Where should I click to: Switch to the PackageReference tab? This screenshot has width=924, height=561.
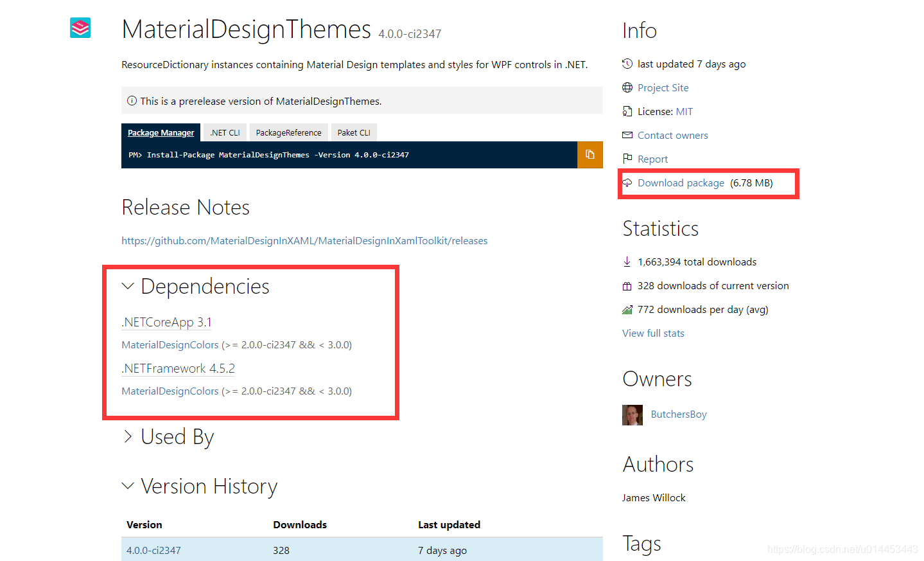288,132
